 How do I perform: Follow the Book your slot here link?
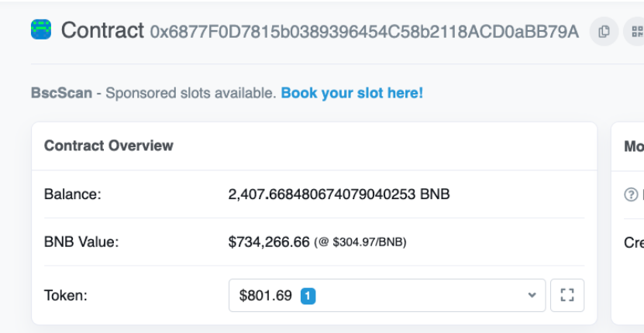point(352,93)
